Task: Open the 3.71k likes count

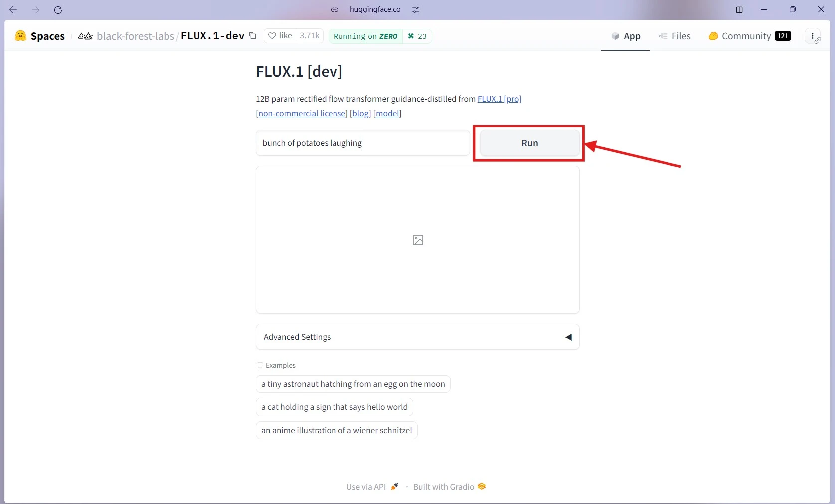Action: pyautogui.click(x=310, y=36)
